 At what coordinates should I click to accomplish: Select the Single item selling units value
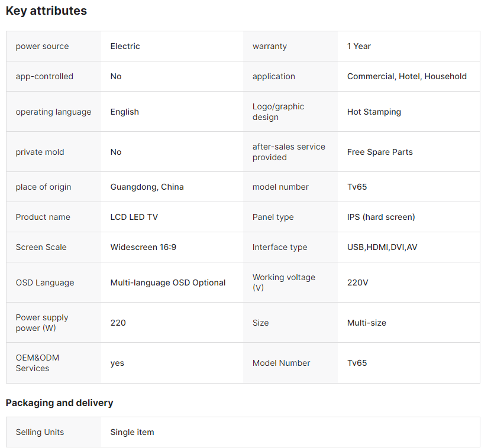pos(132,432)
